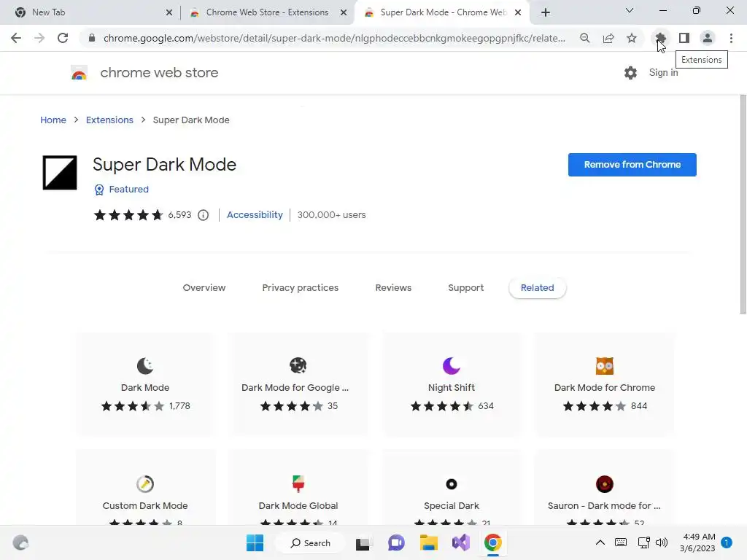Open Chrome's three-dot menu
Viewport: 747px width, 560px height.
[x=731, y=38]
